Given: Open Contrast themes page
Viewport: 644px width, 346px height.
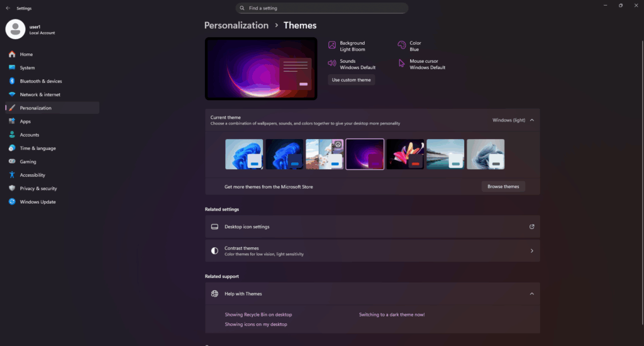Looking at the screenshot, I should pyautogui.click(x=372, y=250).
